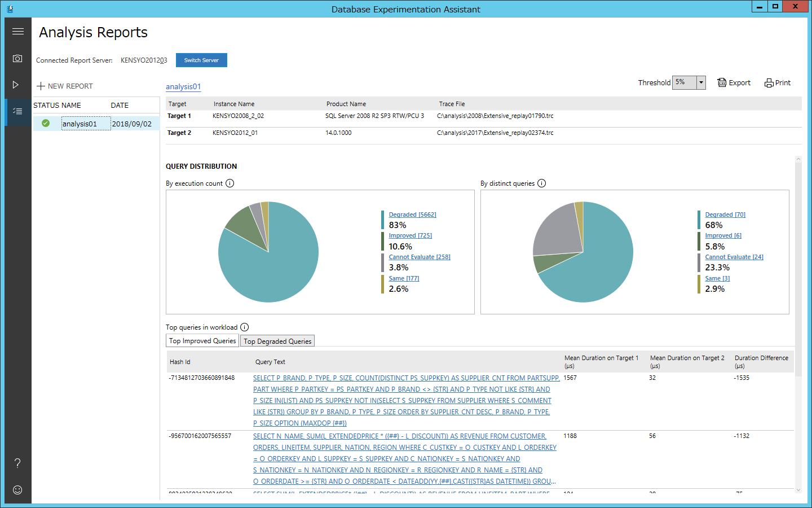
Task: Click Duration Difference column header
Action: 761,362
